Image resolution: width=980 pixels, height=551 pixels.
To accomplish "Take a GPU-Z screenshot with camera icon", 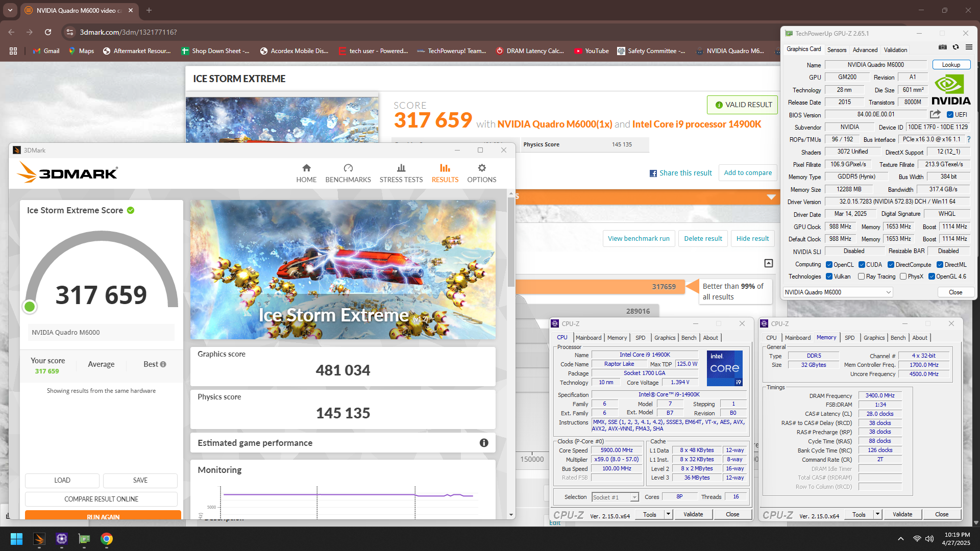I will click(943, 47).
